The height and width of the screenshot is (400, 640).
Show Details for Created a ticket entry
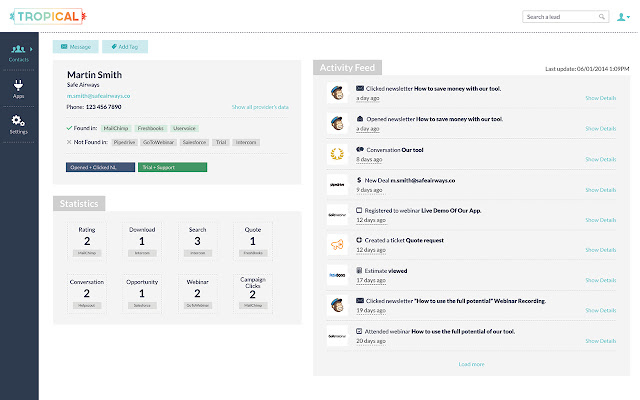coord(600,250)
